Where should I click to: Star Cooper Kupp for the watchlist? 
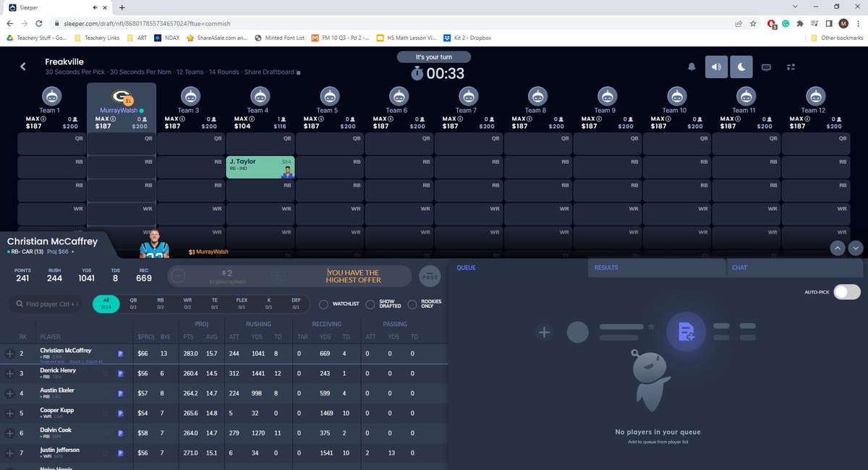click(x=106, y=414)
